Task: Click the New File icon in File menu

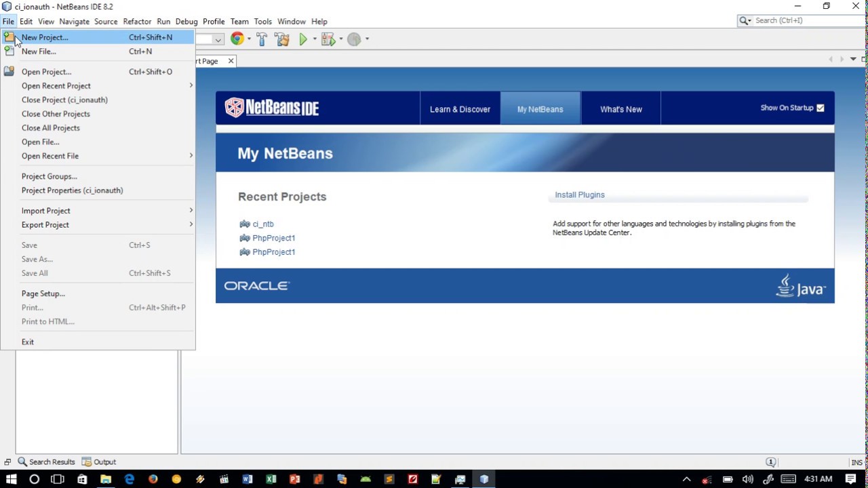Action: pos(9,52)
